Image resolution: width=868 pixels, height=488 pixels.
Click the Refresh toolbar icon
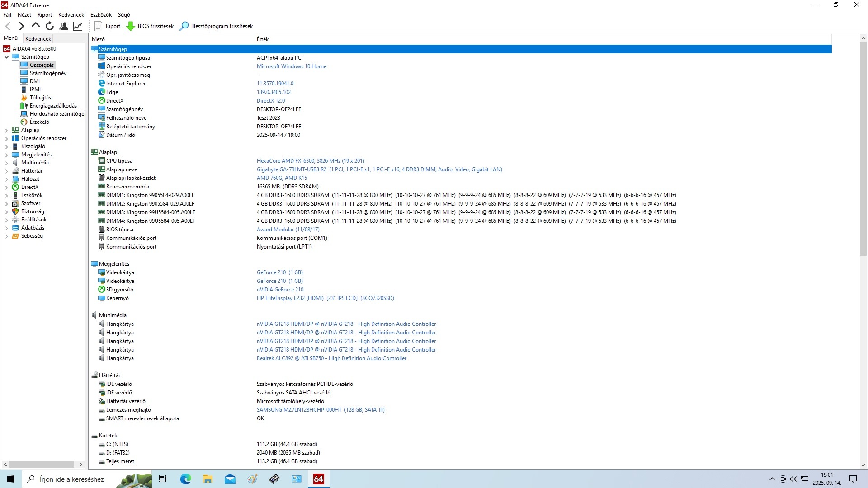(x=50, y=26)
